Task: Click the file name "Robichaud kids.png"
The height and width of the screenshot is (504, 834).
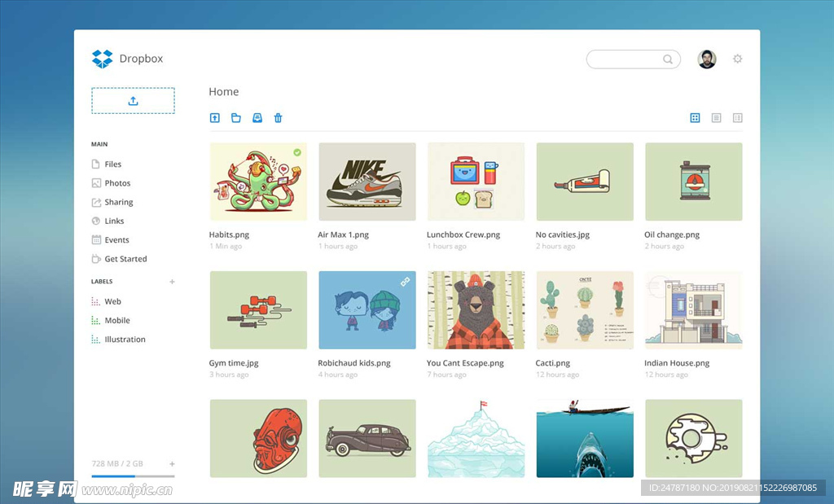Action: pos(354,364)
